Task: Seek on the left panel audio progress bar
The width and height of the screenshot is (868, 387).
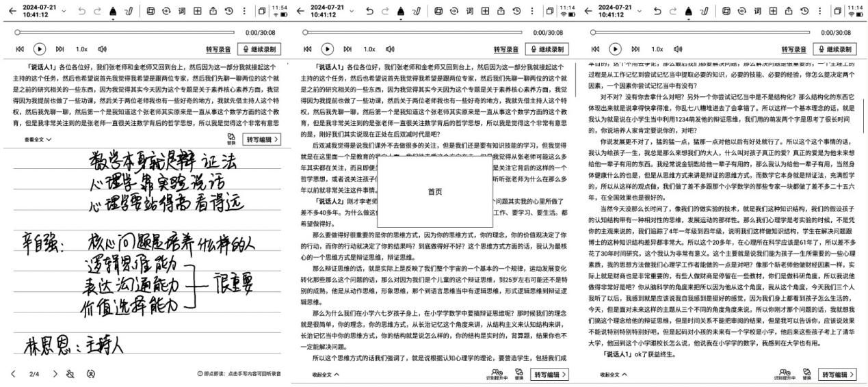Action: click(124, 32)
